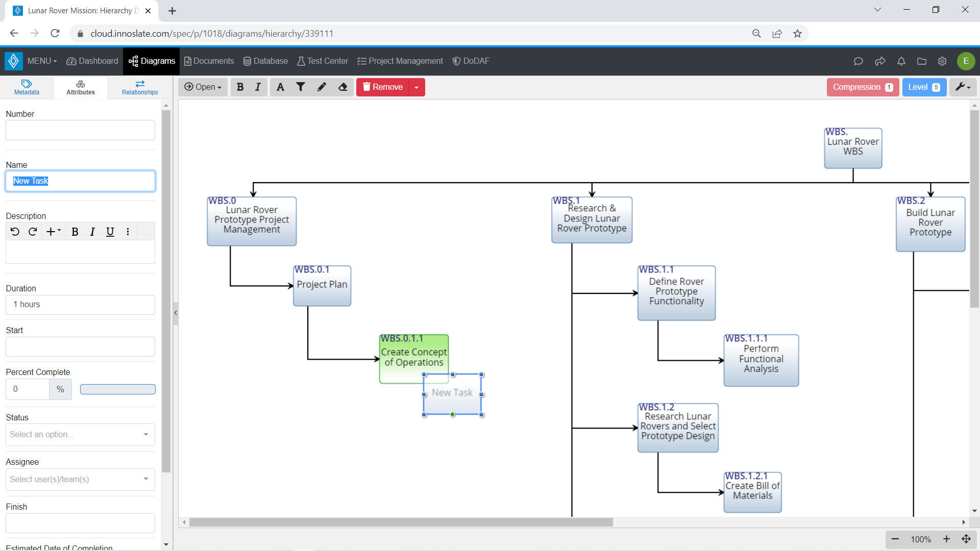Open the settings gear icon
Image resolution: width=980 pixels, height=551 pixels.
tap(942, 61)
